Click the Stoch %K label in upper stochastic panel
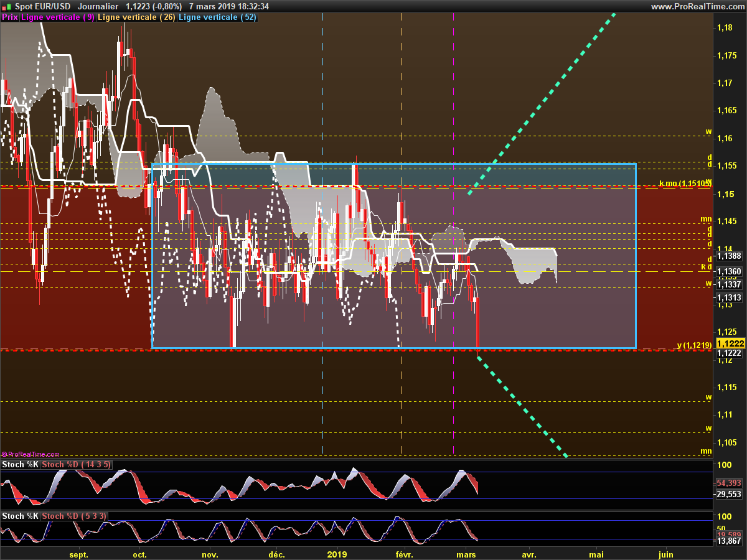Viewport: 747px width, 560px height. (x=19, y=464)
